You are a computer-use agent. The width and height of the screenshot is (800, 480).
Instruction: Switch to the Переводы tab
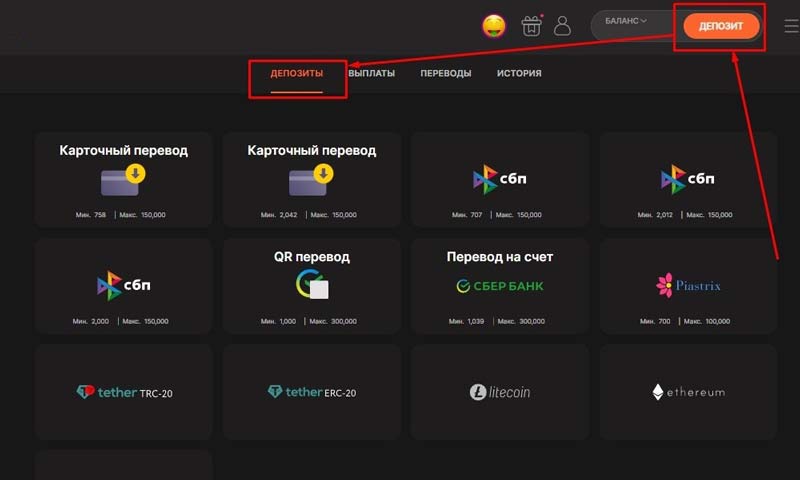tap(445, 73)
